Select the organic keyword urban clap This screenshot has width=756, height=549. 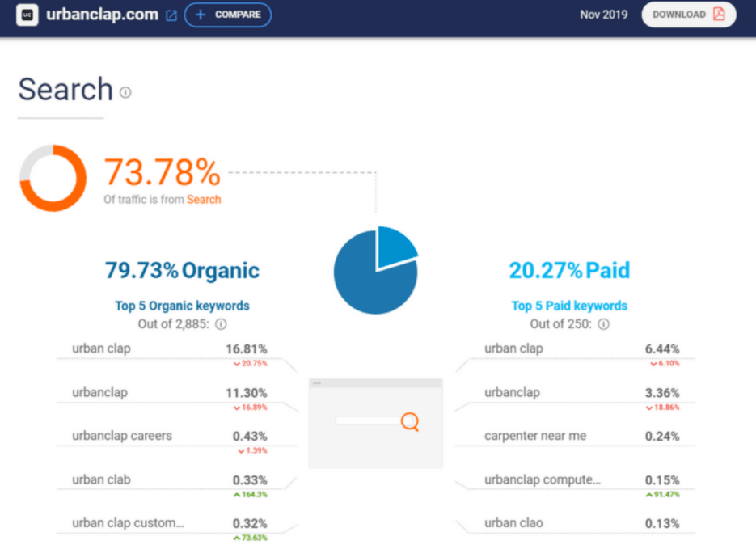pyautogui.click(x=100, y=348)
